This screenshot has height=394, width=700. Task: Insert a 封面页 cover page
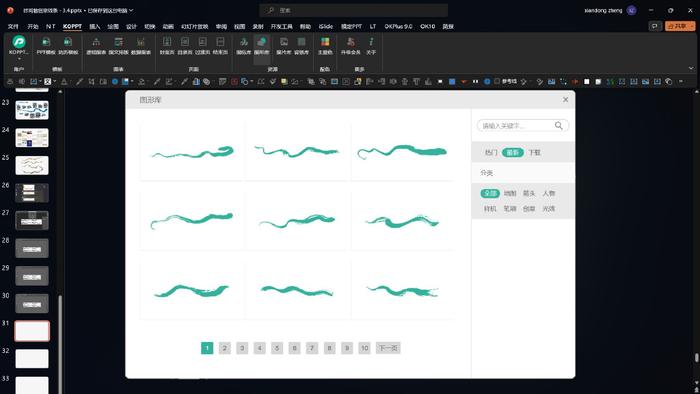coord(167,46)
